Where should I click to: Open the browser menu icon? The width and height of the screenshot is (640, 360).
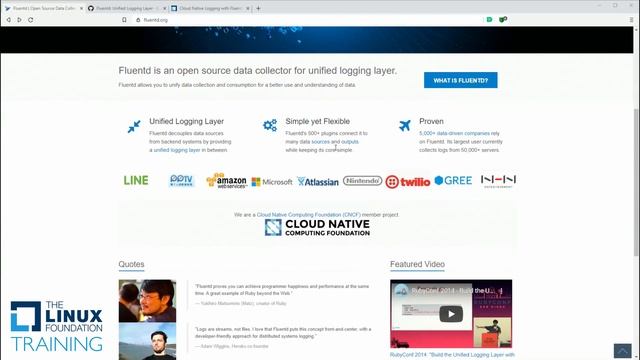click(x=631, y=20)
